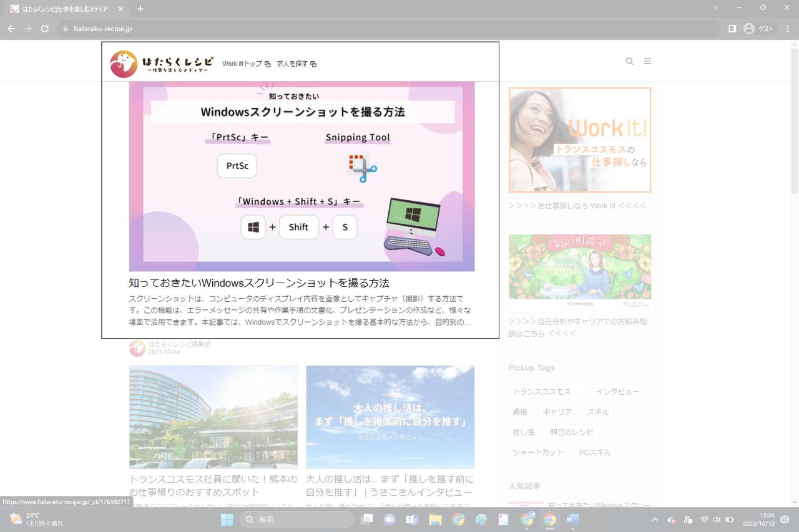This screenshot has height=532, width=799.
Task: Open お仕事探しなら Work it! link
Action: coord(577,205)
